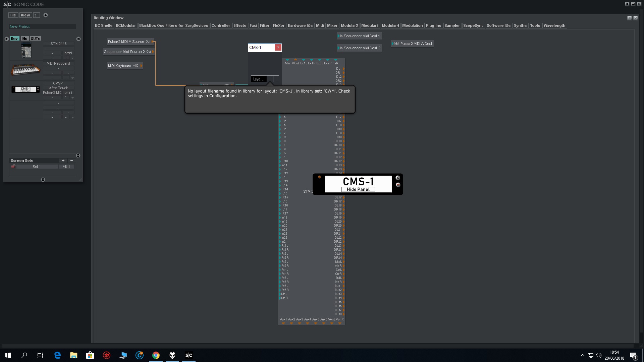Click the omni channel field of STM 2448
This screenshot has height=362, width=644.
coord(68,53)
